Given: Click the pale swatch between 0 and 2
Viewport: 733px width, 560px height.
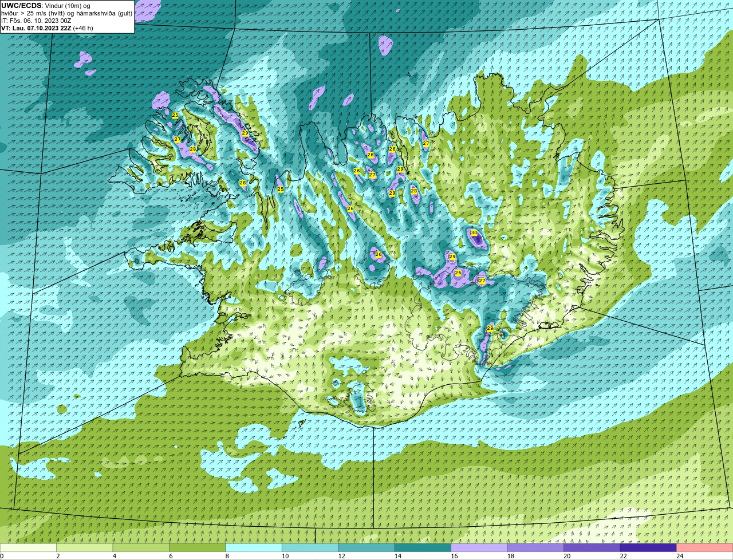Looking at the screenshot, I should (x=29, y=548).
